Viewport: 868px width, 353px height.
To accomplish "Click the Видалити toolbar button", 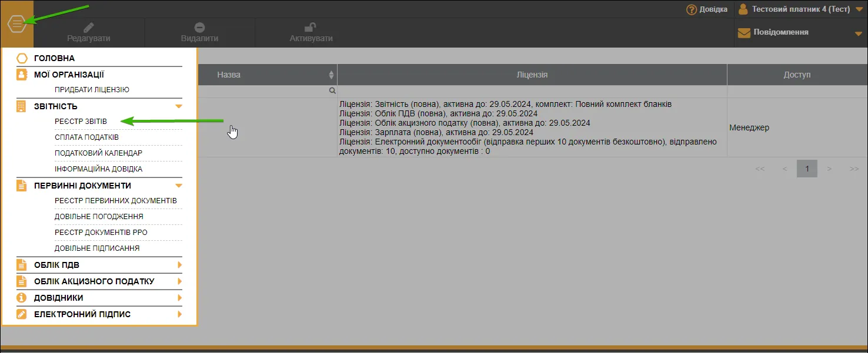I will click(199, 32).
